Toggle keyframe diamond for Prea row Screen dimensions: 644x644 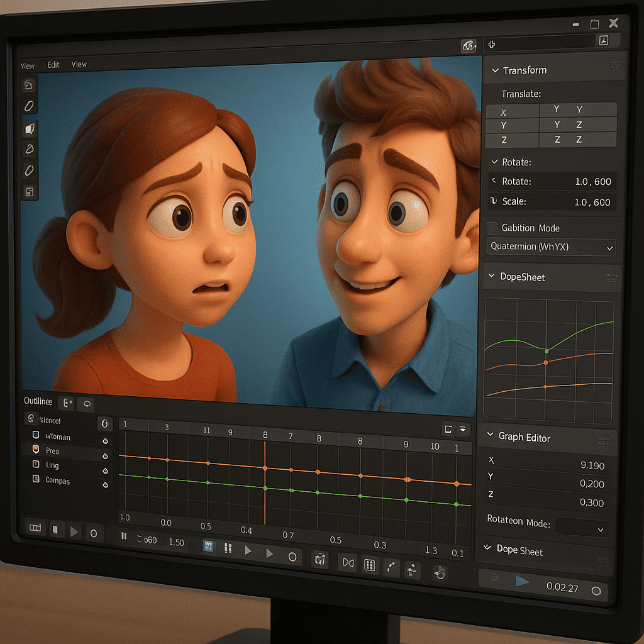click(x=106, y=456)
